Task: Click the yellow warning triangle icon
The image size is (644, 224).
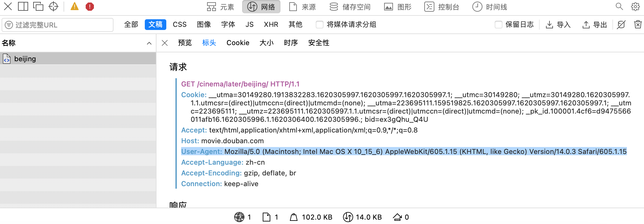Action: (x=75, y=7)
